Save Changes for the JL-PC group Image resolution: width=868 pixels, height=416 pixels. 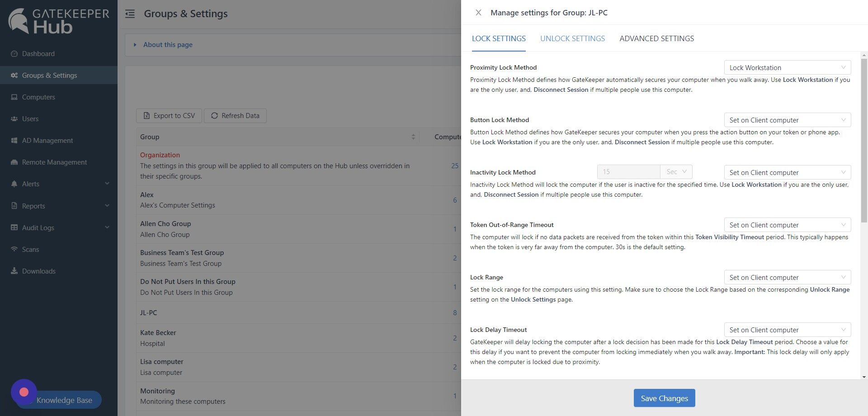664,398
